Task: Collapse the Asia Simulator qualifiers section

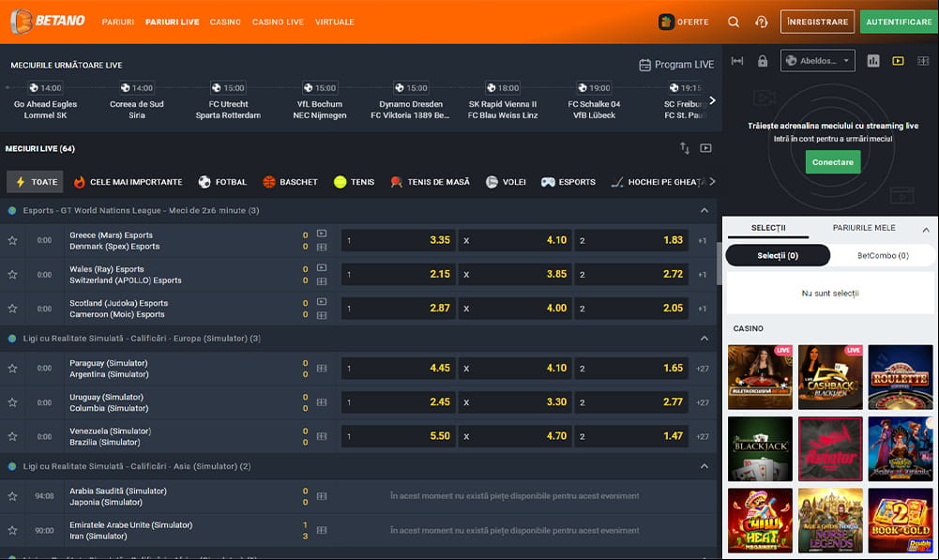Action: click(x=704, y=466)
